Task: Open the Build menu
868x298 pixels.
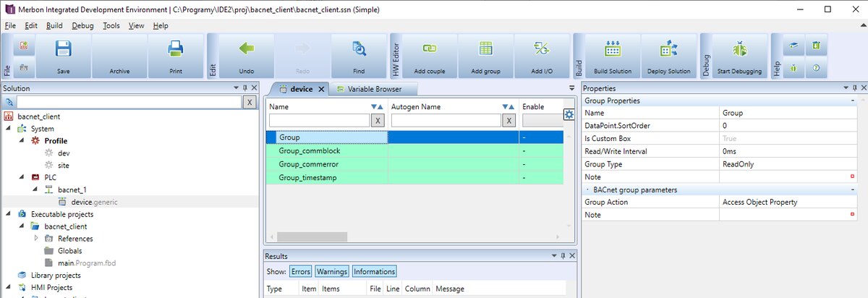Action: pos(54,25)
